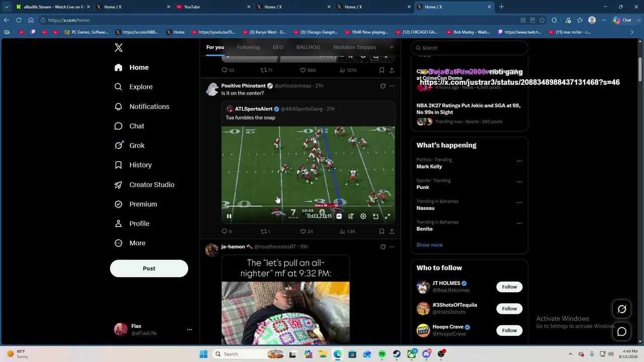Screen dimensions: 644x362
Task: Ask Grok about the Positive Phinstant post
Action: tap(383, 86)
